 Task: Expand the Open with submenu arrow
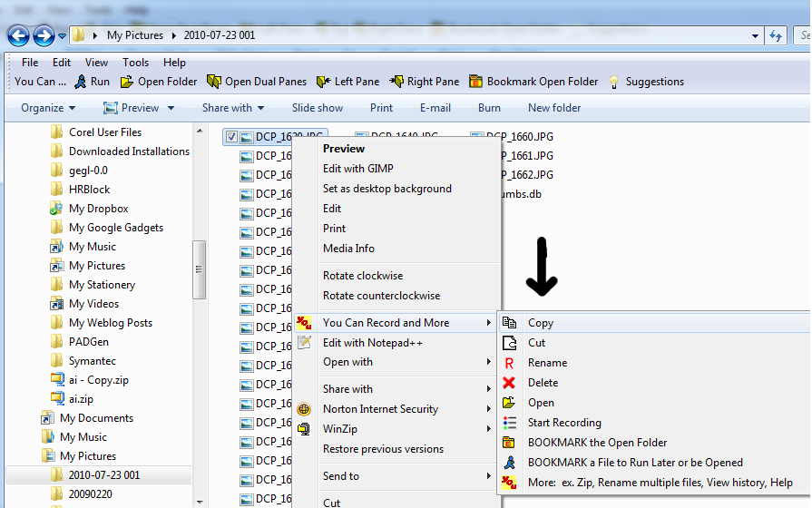click(x=488, y=361)
